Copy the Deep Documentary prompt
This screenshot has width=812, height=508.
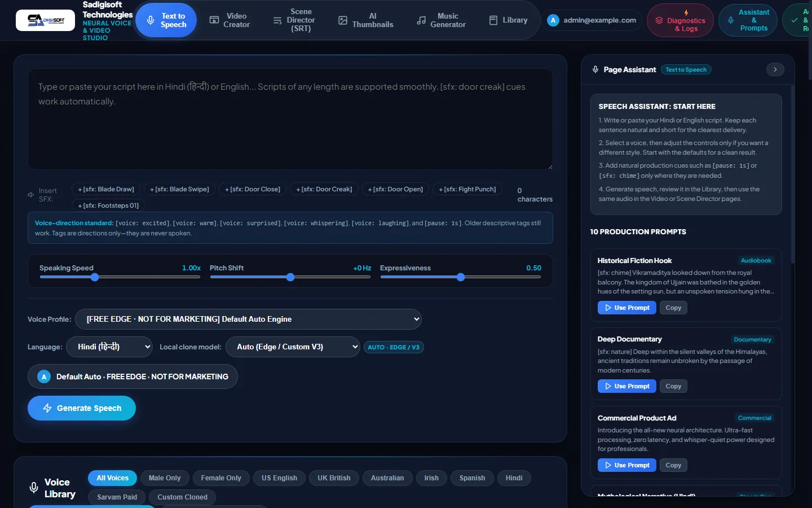673,386
